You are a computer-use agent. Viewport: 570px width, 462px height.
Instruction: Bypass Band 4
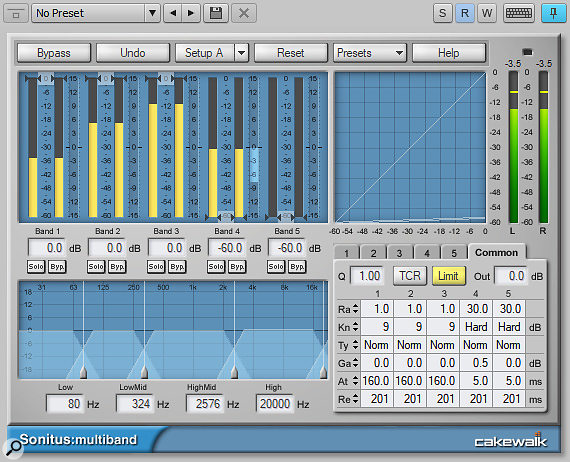click(x=237, y=267)
